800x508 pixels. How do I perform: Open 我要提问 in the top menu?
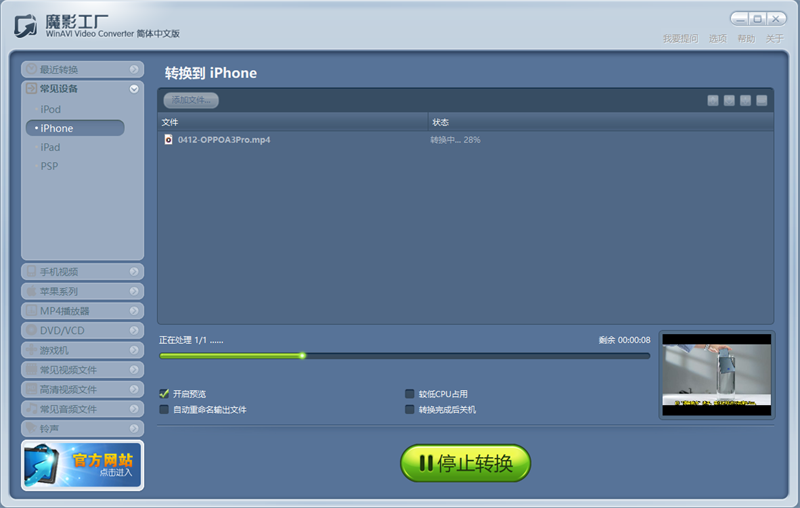680,39
